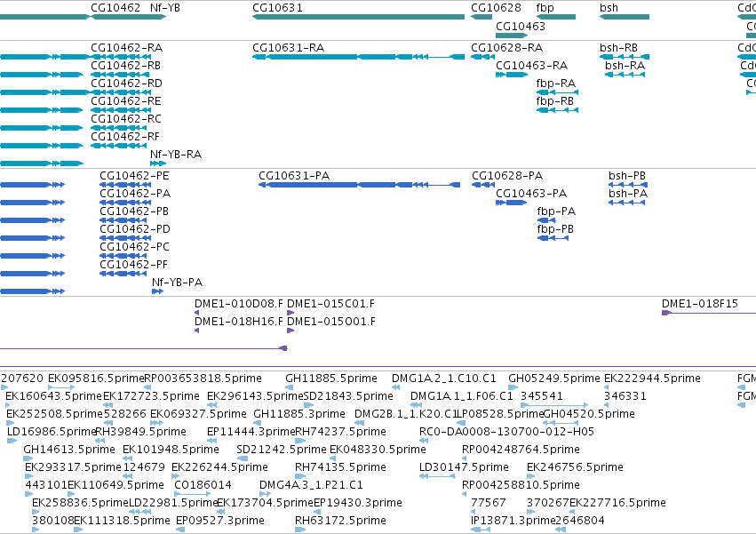Select transcript CG10462-RD label
The height and width of the screenshot is (534, 756).
tap(127, 83)
